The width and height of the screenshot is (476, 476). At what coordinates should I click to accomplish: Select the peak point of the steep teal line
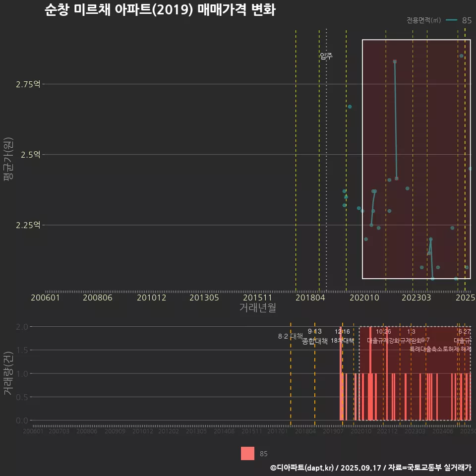(x=395, y=61)
